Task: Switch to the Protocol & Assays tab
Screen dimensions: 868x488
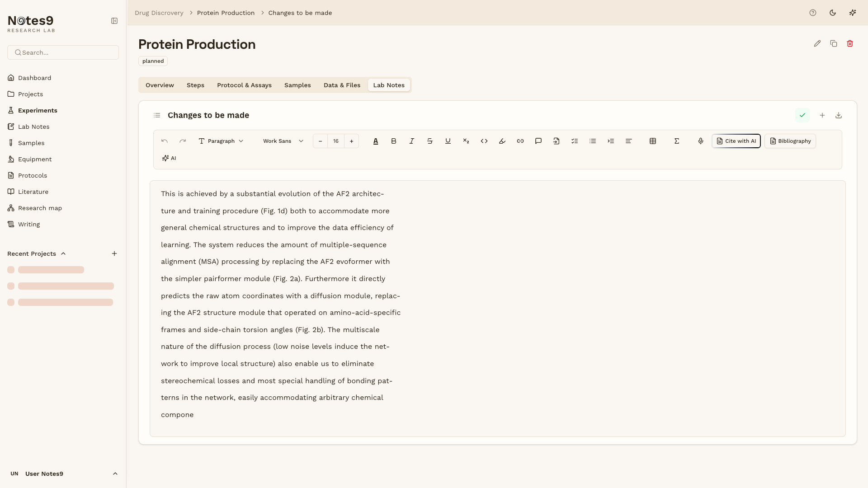Action: pos(244,85)
